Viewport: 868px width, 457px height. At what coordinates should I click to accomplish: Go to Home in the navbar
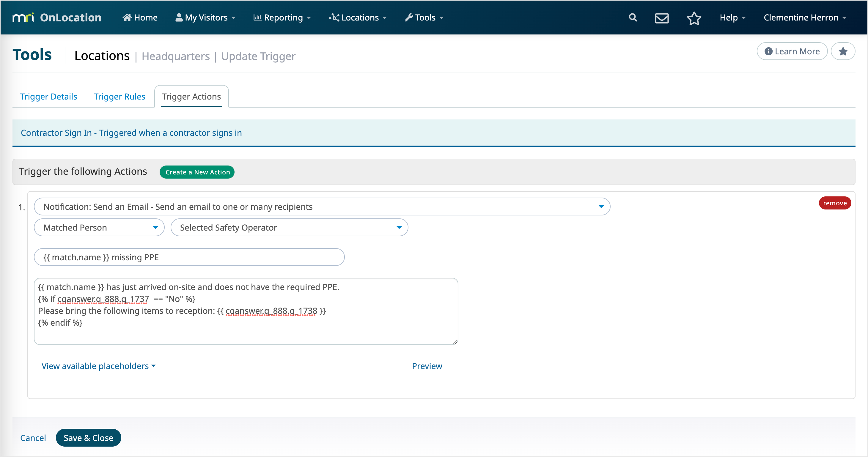(x=140, y=18)
